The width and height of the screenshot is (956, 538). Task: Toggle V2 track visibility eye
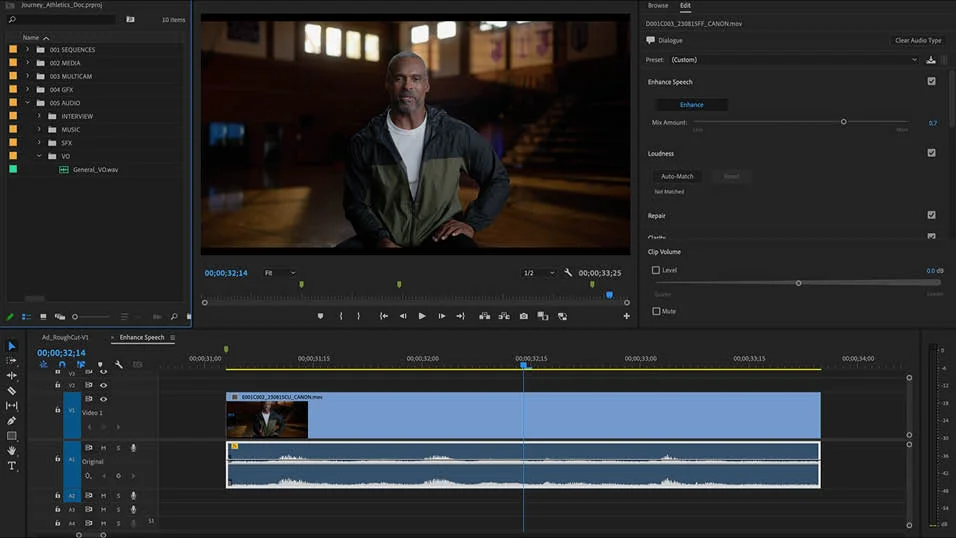point(103,386)
